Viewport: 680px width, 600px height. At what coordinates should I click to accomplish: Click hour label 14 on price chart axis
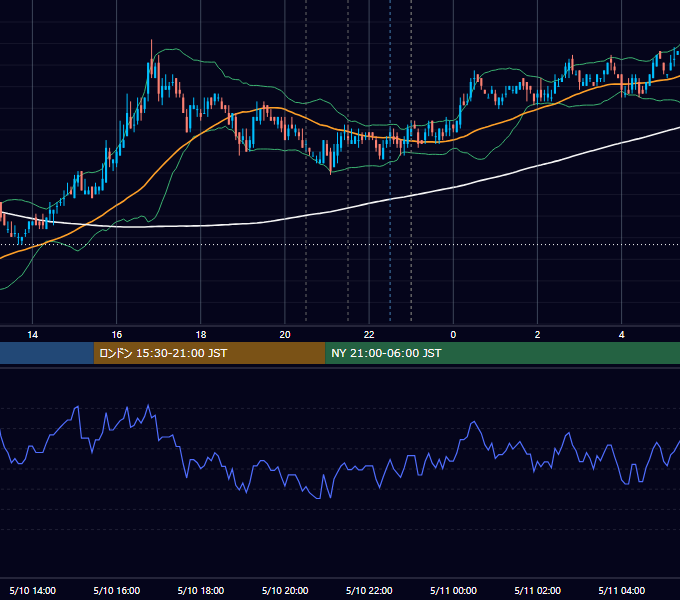coord(33,335)
